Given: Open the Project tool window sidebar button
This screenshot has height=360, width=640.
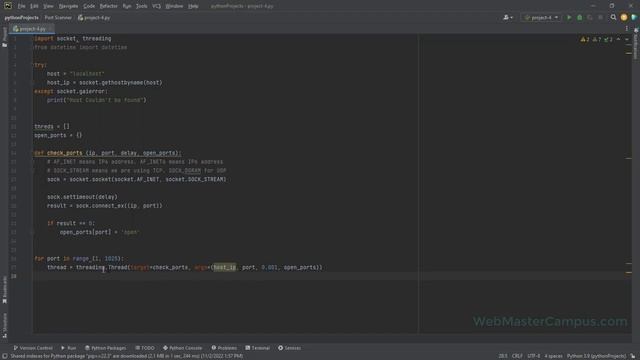Looking at the screenshot, I should [4, 37].
